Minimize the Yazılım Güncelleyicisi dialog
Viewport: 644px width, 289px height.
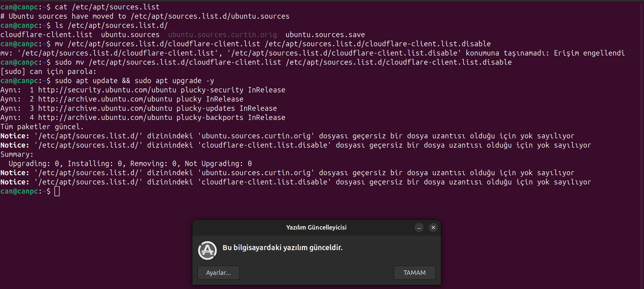coord(419,228)
